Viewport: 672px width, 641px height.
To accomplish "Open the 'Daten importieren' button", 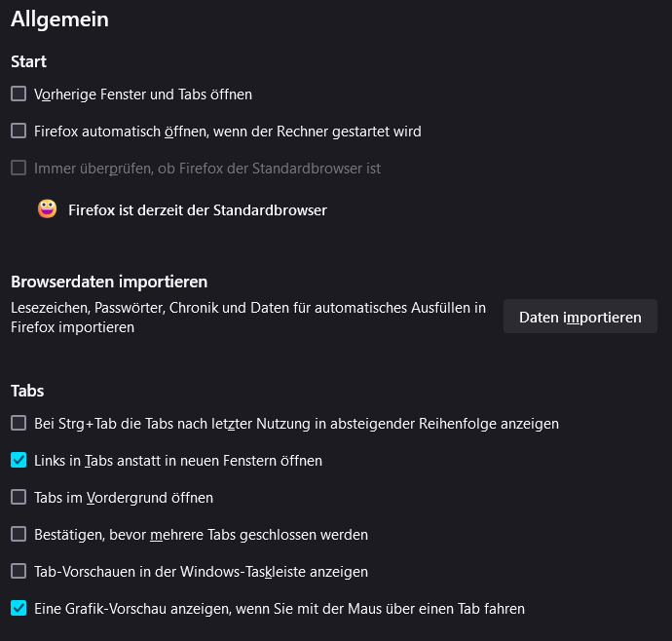I will (x=579, y=317).
